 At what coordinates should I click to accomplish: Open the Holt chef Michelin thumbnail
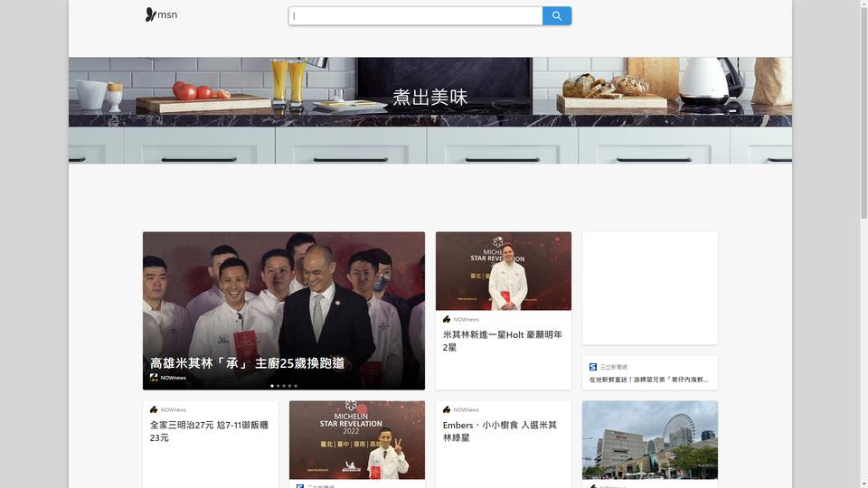[x=504, y=271]
